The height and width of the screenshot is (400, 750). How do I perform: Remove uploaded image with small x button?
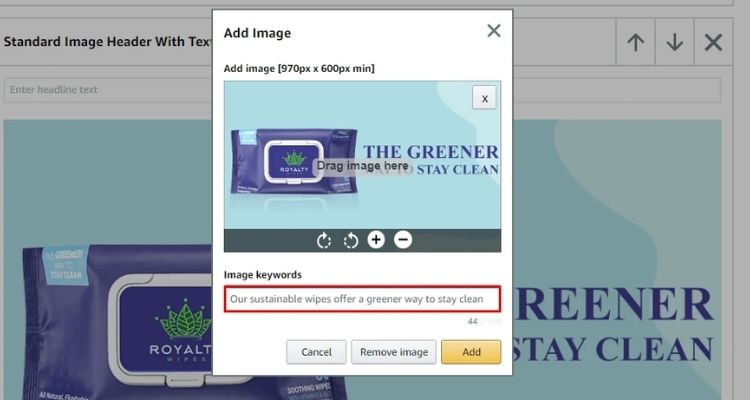pyautogui.click(x=484, y=98)
